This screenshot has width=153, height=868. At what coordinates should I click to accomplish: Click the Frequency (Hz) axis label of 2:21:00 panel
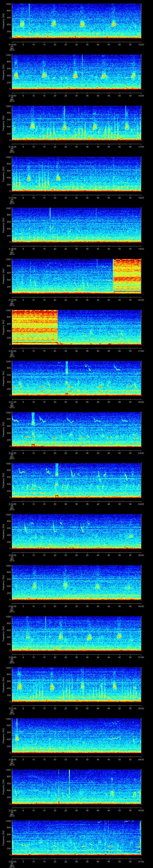point(3,378)
